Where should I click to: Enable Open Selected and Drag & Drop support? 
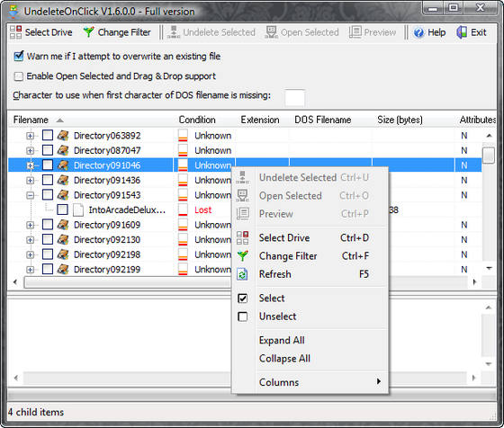coord(19,76)
